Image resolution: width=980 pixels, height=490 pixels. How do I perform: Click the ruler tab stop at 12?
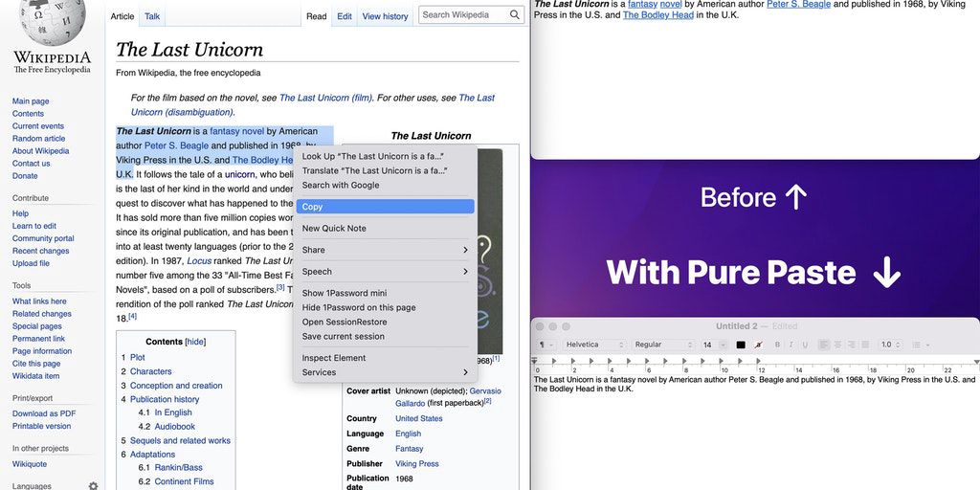(x=759, y=361)
